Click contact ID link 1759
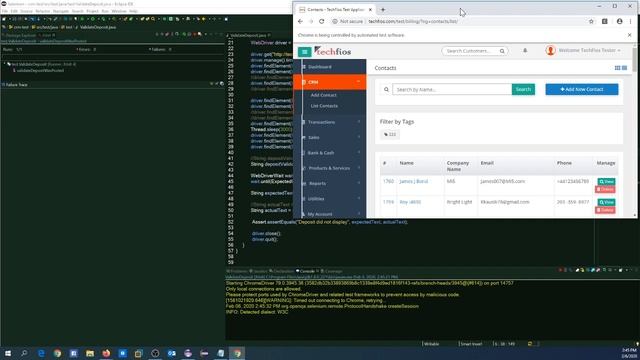The width and height of the screenshot is (640, 360). coord(388,202)
